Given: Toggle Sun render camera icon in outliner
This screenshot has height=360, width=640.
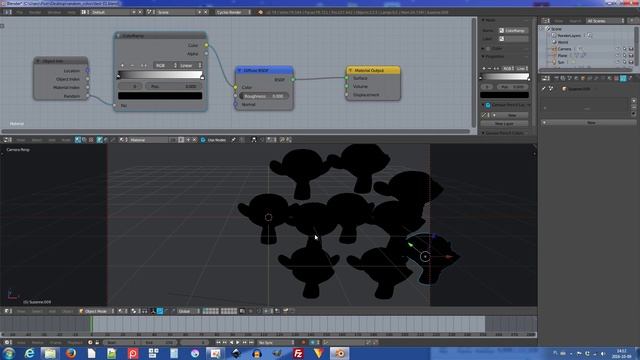Looking at the screenshot, I should coord(631,62).
